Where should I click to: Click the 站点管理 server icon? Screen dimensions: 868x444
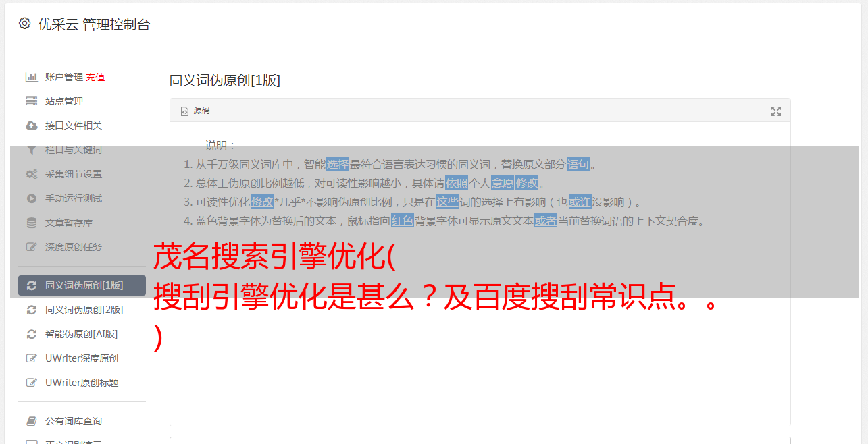pyautogui.click(x=31, y=101)
